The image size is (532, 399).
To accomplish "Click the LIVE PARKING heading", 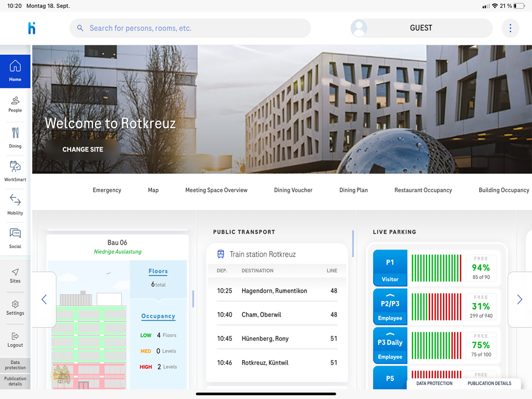I will [394, 232].
